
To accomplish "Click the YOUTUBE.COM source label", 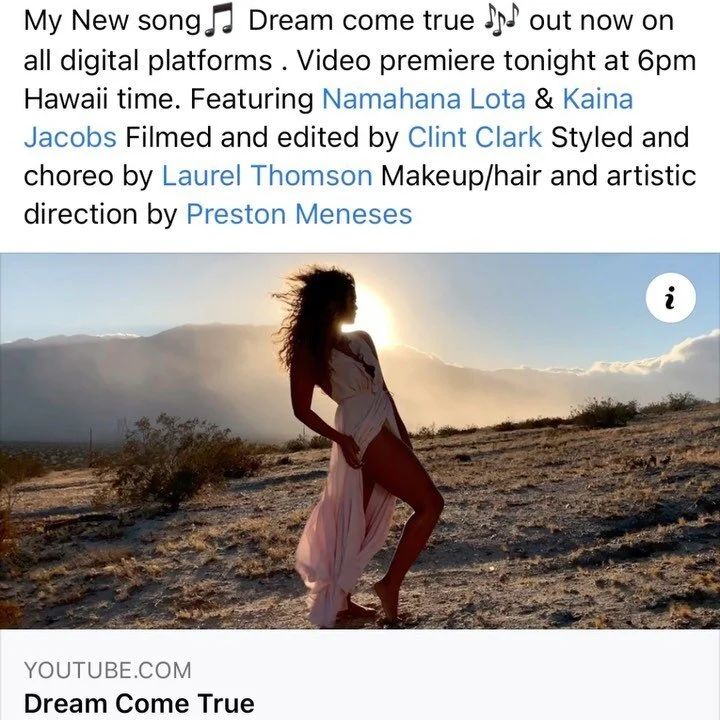I will point(107,670).
